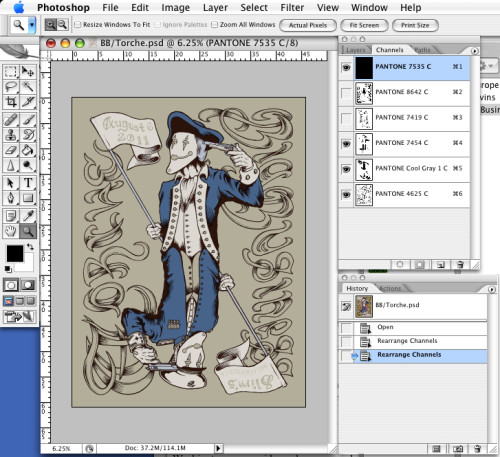Click the Jump to ImageReady icon
The height and width of the screenshot is (457, 500).
coord(20,317)
